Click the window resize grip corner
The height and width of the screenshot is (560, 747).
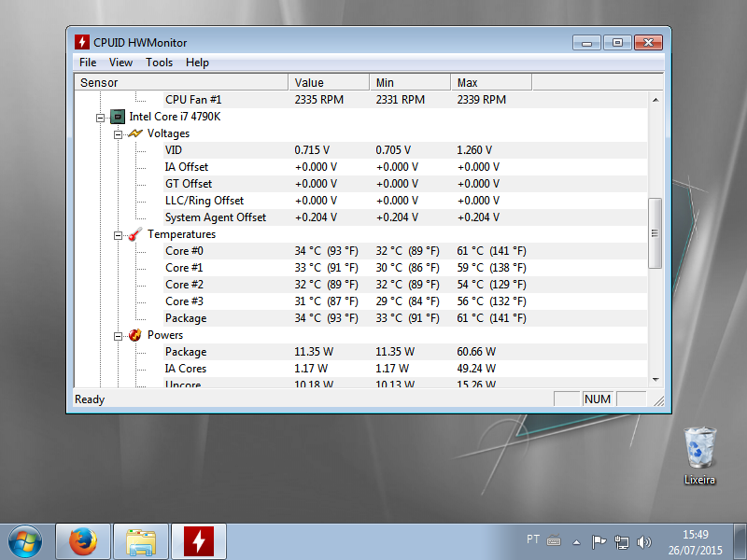point(659,401)
